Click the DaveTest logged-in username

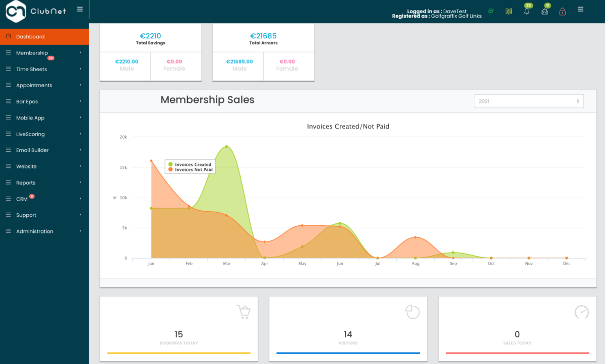[x=456, y=11]
